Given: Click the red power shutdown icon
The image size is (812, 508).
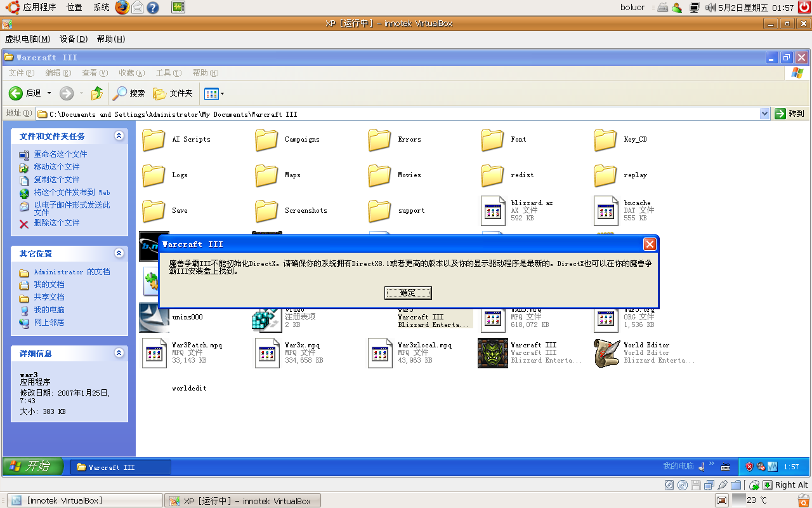Looking at the screenshot, I should point(804,8).
